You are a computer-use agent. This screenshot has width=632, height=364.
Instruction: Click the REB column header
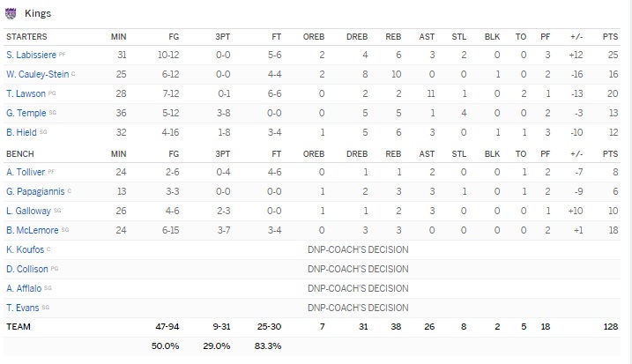tap(393, 36)
